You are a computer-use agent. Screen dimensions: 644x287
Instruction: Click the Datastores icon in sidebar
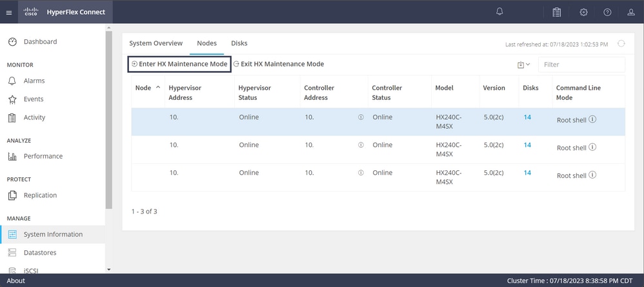coord(12,253)
